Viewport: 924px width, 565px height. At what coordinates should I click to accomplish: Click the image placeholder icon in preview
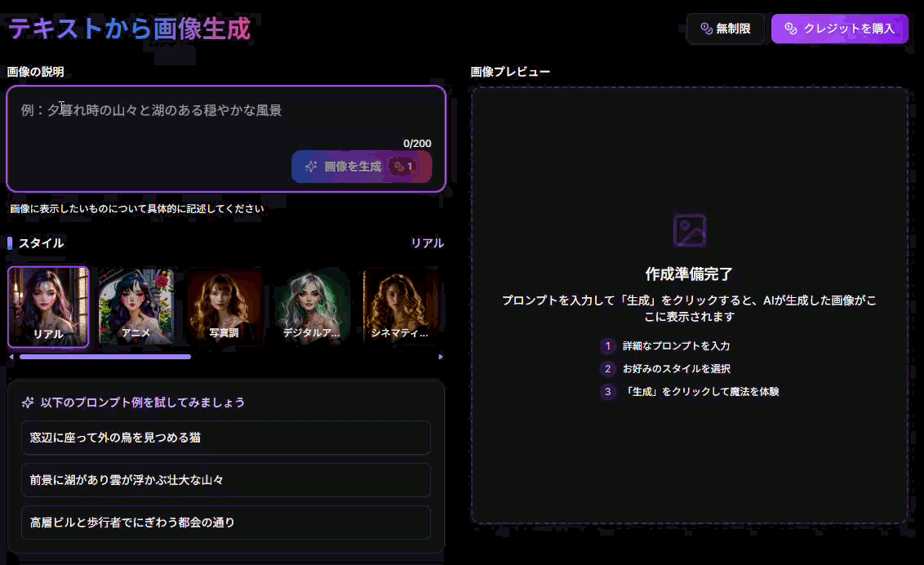pyautogui.click(x=689, y=231)
